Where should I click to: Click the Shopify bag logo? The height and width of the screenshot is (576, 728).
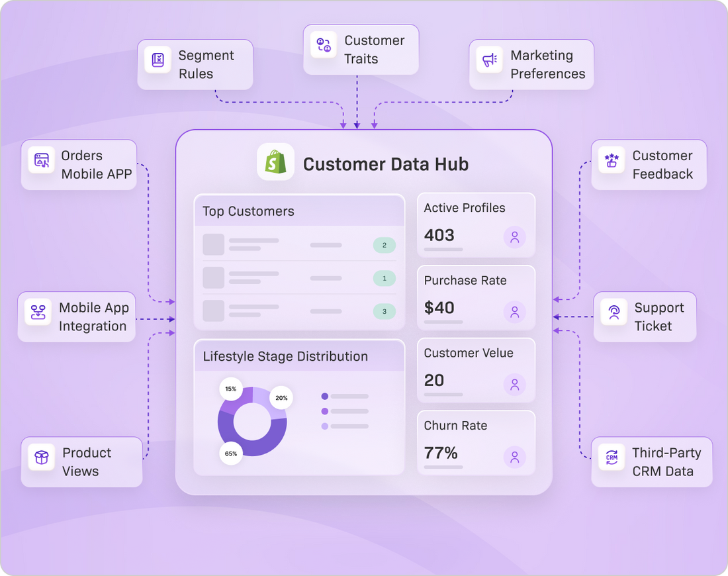coord(276,162)
